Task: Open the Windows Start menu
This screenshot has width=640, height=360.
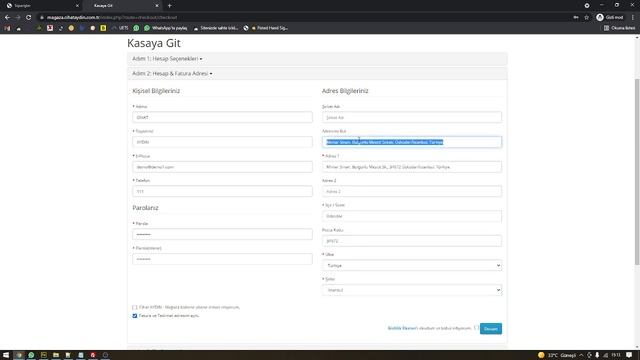Action: pyautogui.click(x=6, y=355)
